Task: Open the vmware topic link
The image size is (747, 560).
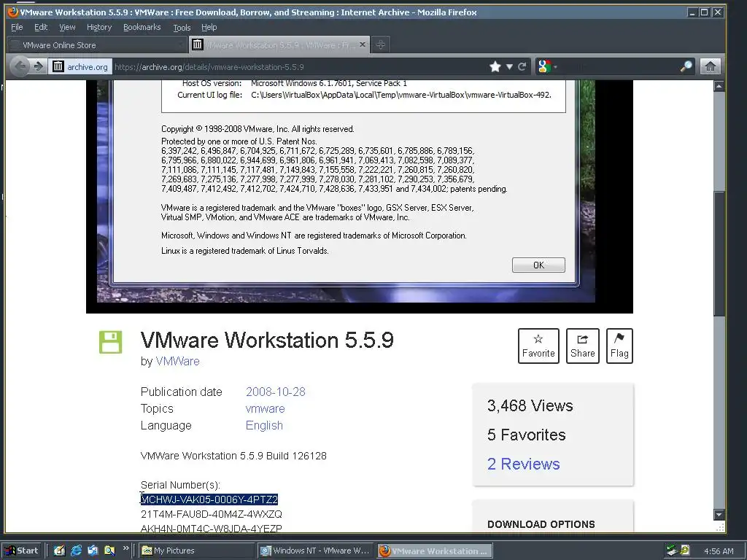Action: pos(265,408)
